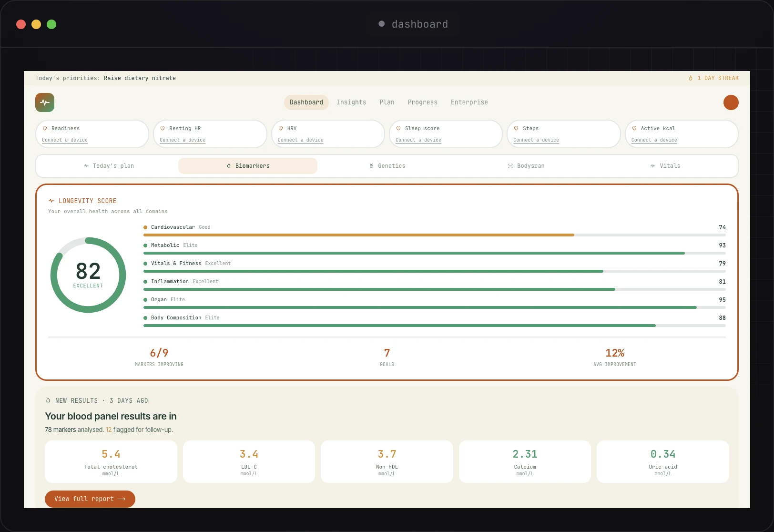Image resolution: width=774 pixels, height=532 pixels.
Task: Click the pulse icon beside Longevity Score
Action: (51, 201)
